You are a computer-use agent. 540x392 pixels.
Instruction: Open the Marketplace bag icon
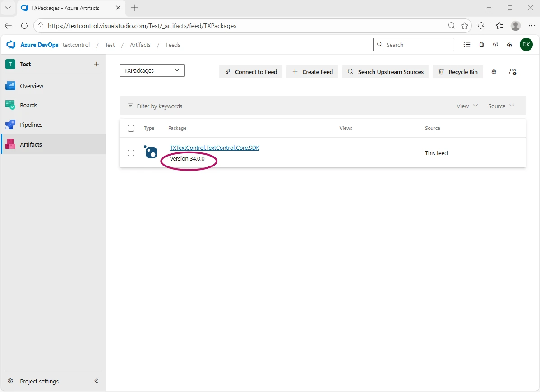click(x=481, y=44)
